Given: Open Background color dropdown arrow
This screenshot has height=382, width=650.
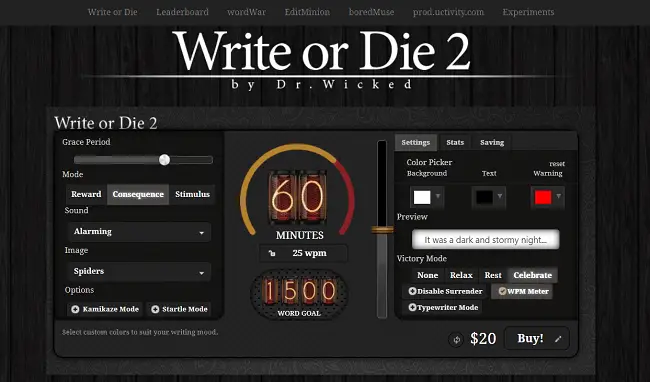Looking at the screenshot, I should (x=438, y=196).
